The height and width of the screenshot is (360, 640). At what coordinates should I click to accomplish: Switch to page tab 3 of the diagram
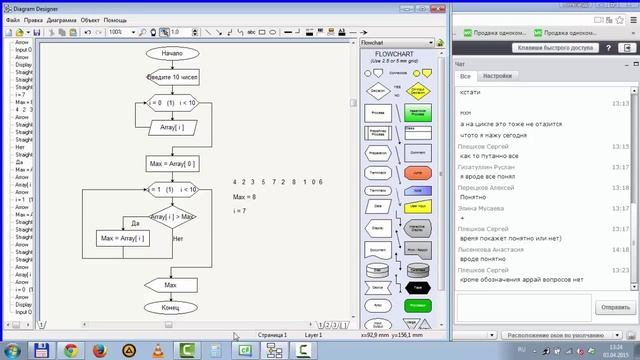click(x=335, y=325)
